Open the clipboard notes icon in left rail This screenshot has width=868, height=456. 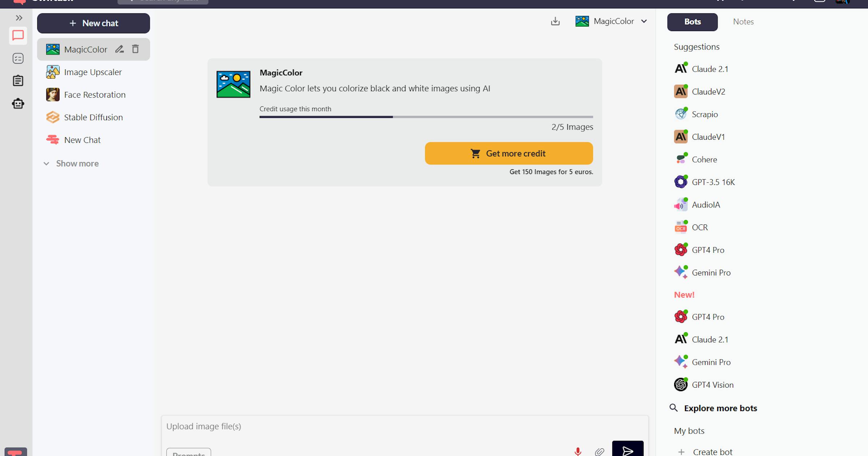(18, 81)
